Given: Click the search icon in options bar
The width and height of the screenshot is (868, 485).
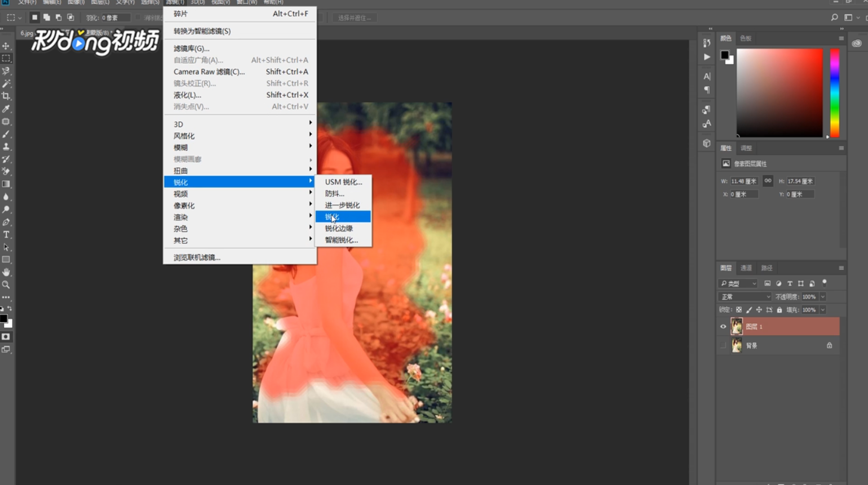Looking at the screenshot, I should [x=834, y=17].
